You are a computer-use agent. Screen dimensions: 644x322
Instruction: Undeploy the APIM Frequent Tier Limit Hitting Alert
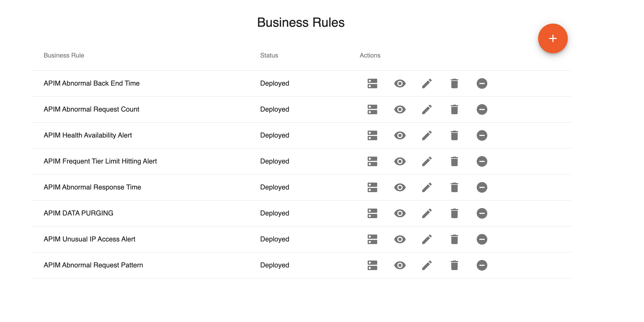(x=482, y=161)
